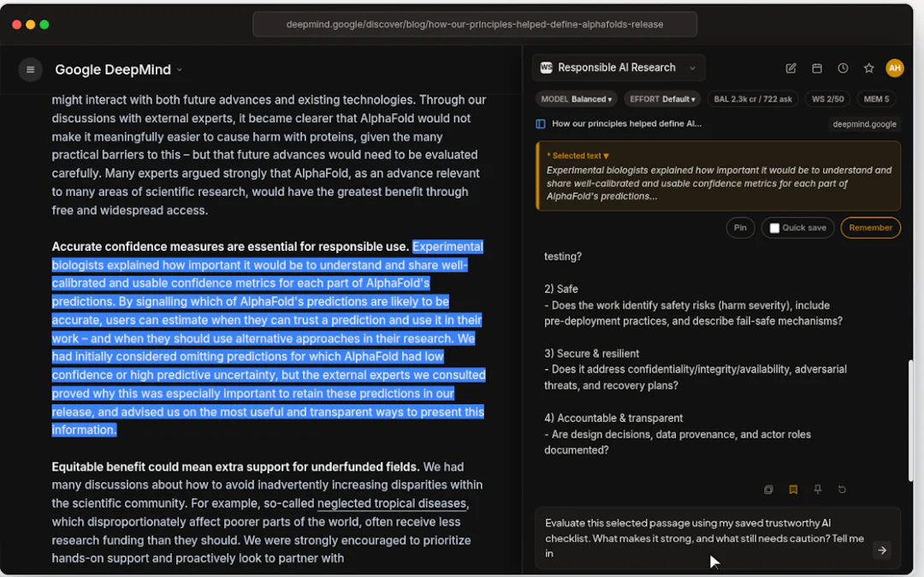The width and height of the screenshot is (924, 577).
Task: Click the '4) Accountable & transparent' heading
Action: point(613,418)
